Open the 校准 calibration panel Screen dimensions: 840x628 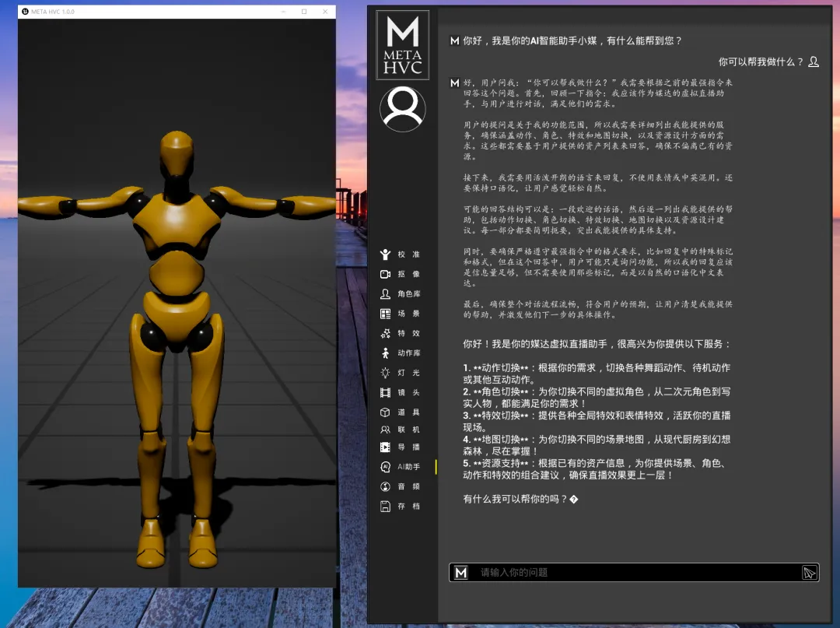point(401,254)
